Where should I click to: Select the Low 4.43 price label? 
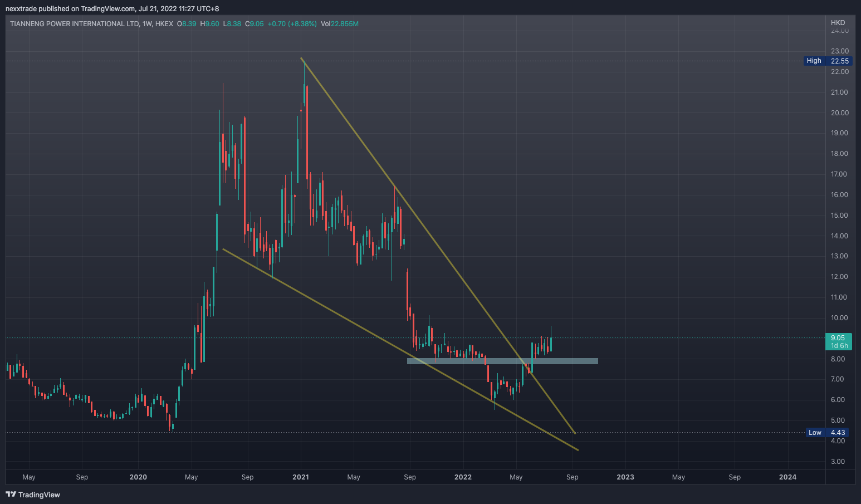point(829,433)
